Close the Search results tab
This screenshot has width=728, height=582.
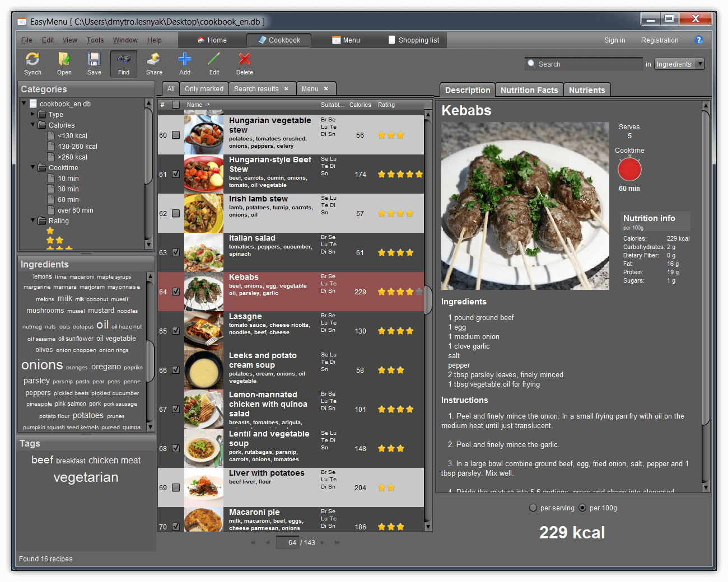coord(286,88)
